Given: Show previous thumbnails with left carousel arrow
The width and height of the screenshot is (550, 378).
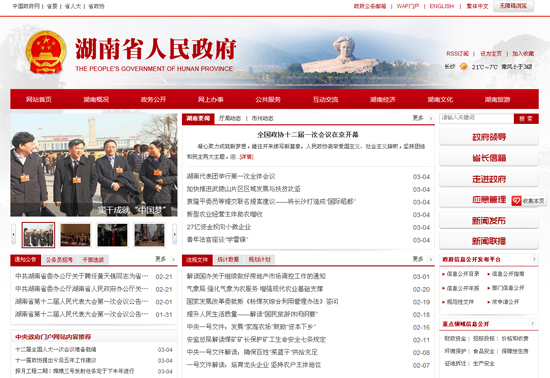Looking at the screenshot, I should 14,234.
